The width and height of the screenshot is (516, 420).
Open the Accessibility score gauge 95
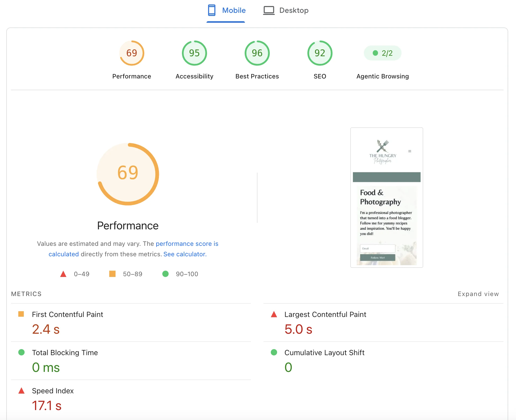coord(194,53)
